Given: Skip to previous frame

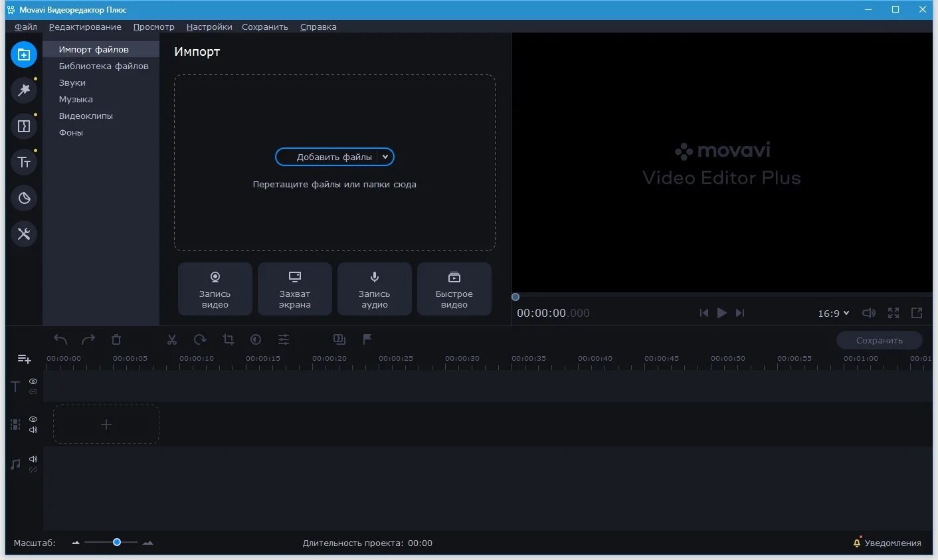Looking at the screenshot, I should click(704, 313).
